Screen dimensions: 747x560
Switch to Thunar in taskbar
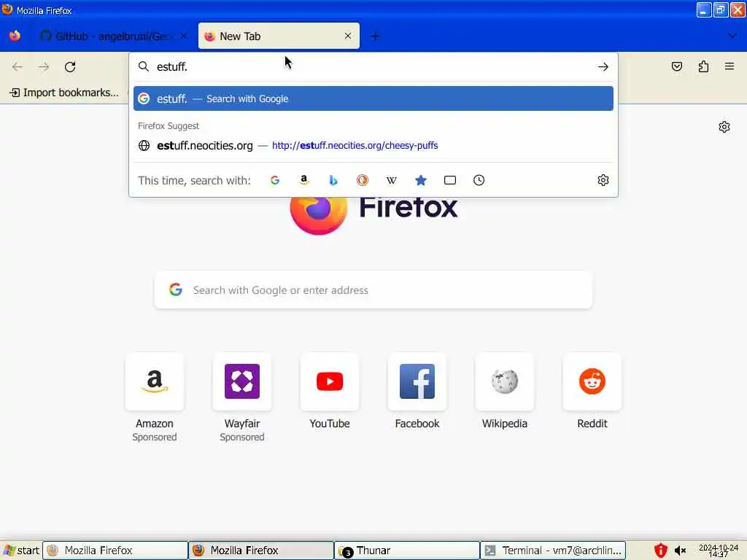pyautogui.click(x=407, y=551)
